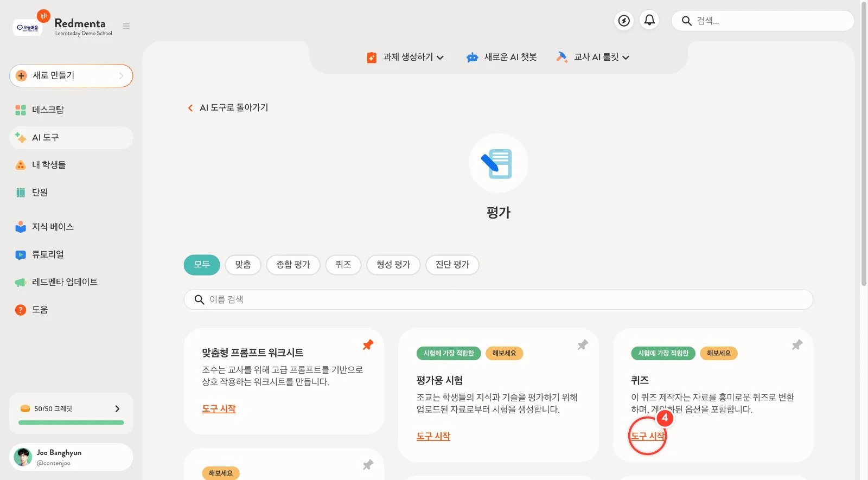The width and height of the screenshot is (868, 480).
Task: Pin the 퀴즈 card
Action: pyautogui.click(x=797, y=345)
